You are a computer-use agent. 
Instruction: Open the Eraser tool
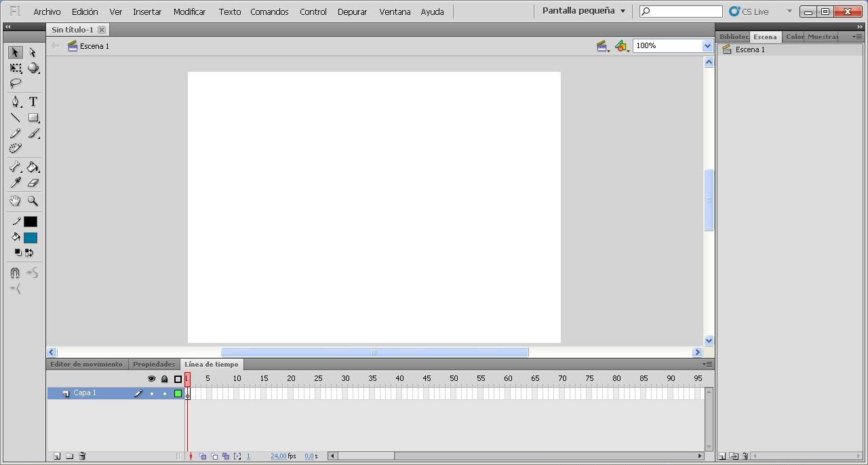click(x=33, y=182)
